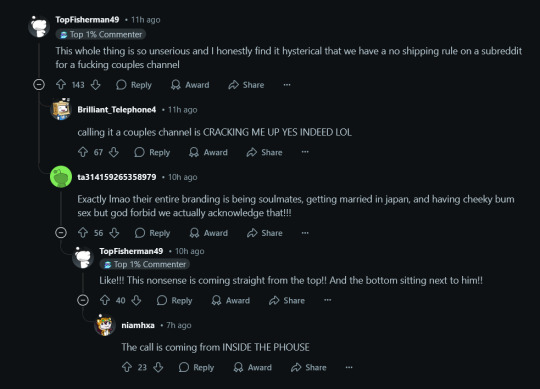Click the Top 1% Commenter badge under first comment
540x389 pixels.
click(101, 34)
